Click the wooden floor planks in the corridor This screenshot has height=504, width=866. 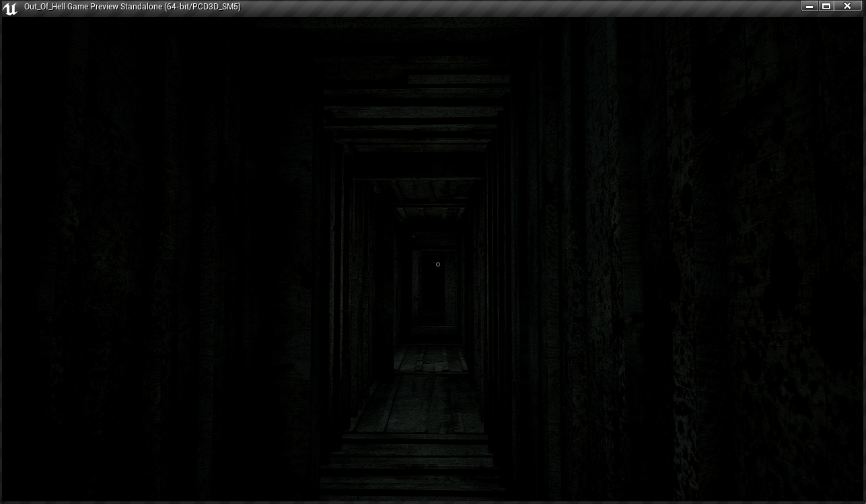[x=417, y=404]
